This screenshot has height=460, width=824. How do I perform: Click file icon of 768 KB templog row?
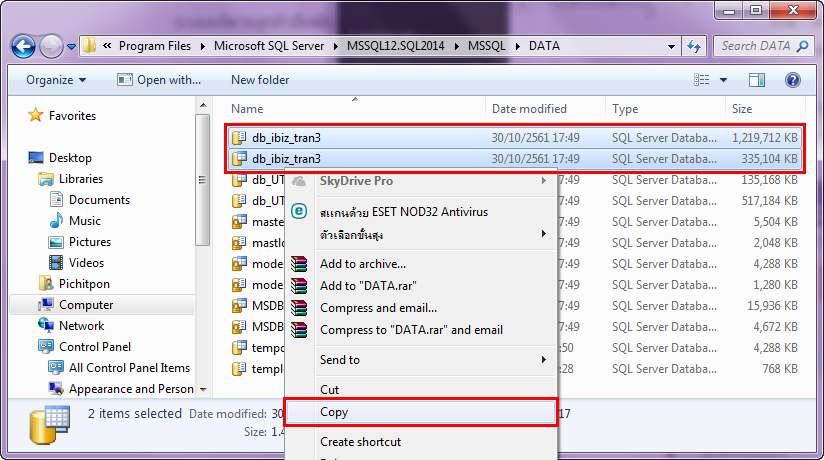[x=239, y=369]
